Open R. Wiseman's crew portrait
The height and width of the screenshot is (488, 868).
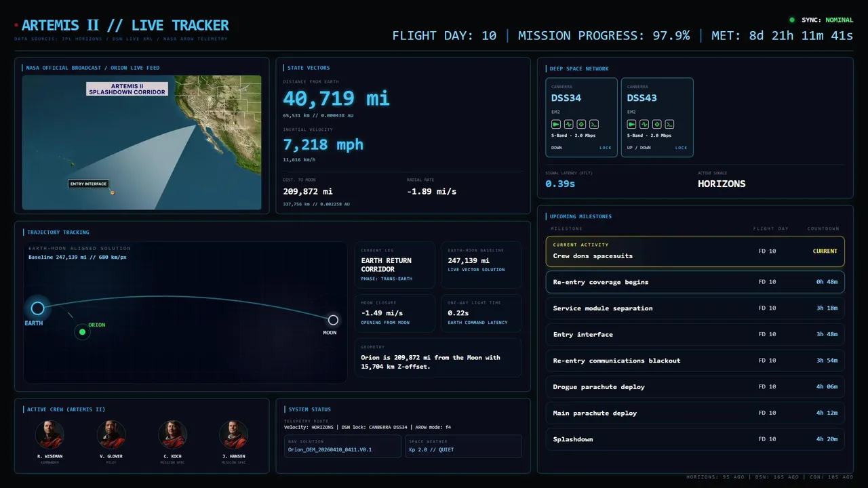coord(50,434)
